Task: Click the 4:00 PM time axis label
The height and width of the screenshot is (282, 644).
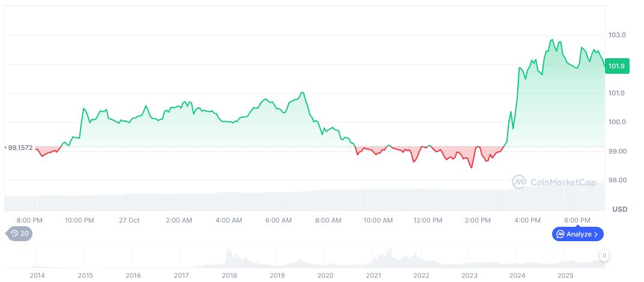Action: 527,220
